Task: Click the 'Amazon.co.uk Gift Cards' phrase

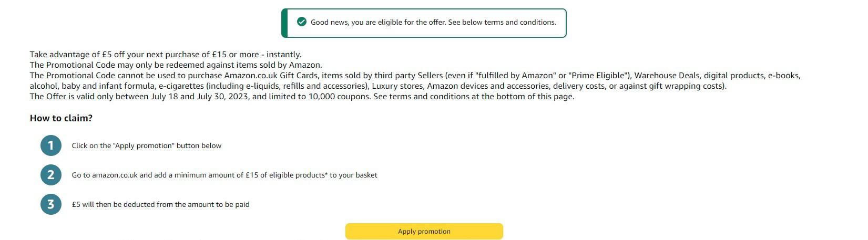Action: click(271, 76)
